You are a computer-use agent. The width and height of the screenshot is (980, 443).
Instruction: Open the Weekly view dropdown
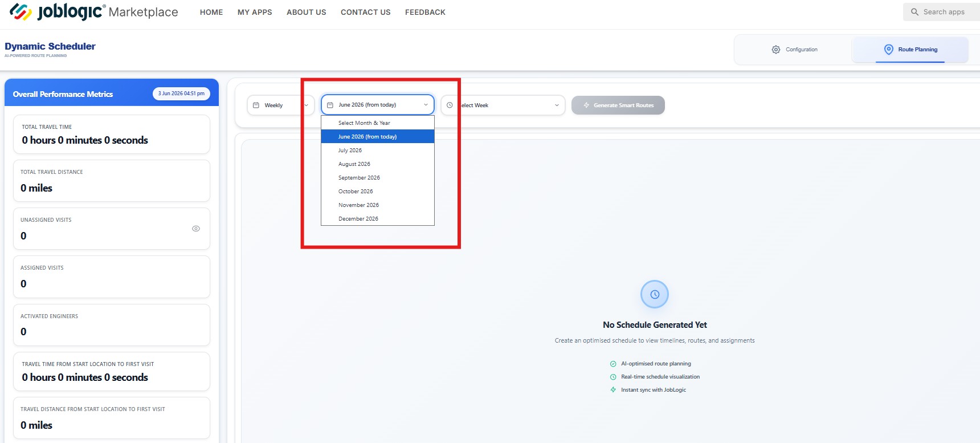point(280,105)
